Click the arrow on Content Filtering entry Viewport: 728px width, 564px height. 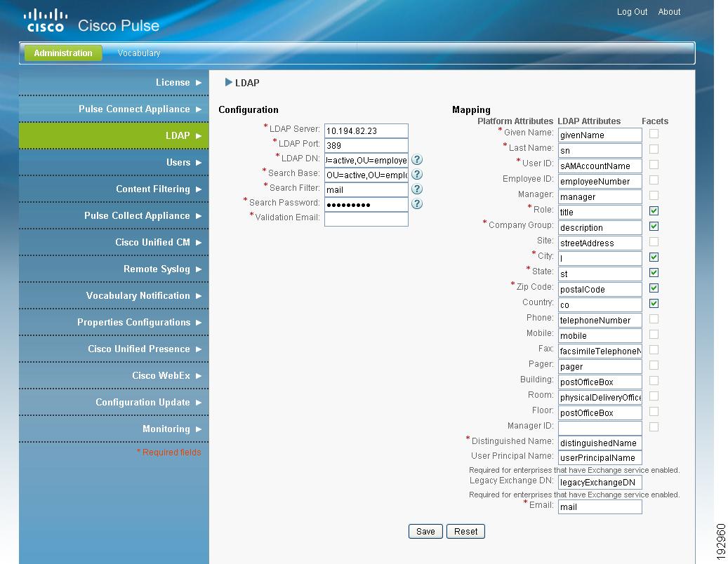[x=199, y=189]
